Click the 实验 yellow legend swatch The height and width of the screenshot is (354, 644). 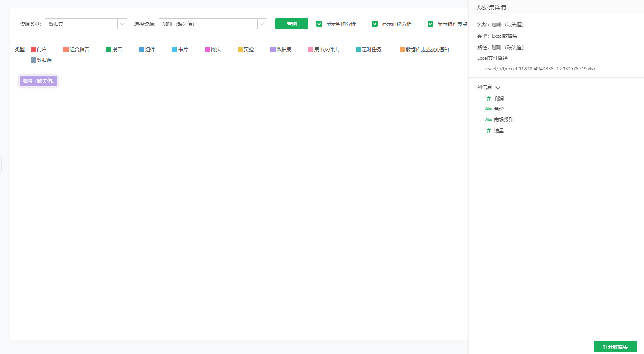point(240,49)
